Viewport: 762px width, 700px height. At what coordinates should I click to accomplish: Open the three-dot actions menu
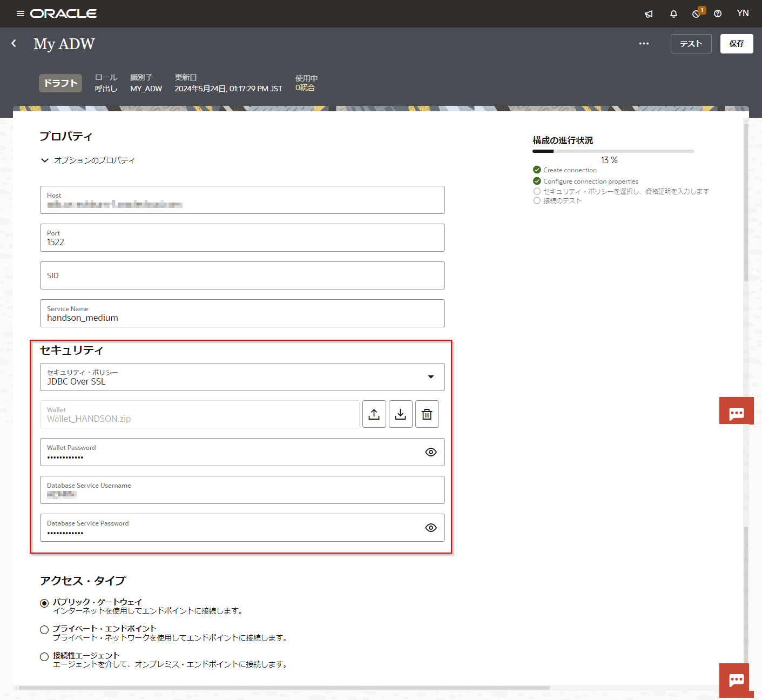(x=644, y=44)
